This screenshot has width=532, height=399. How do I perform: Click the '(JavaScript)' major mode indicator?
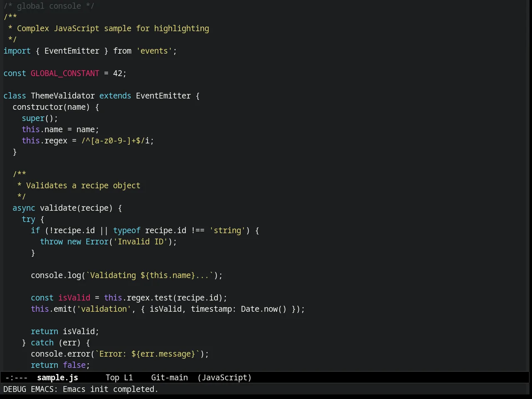click(224, 377)
